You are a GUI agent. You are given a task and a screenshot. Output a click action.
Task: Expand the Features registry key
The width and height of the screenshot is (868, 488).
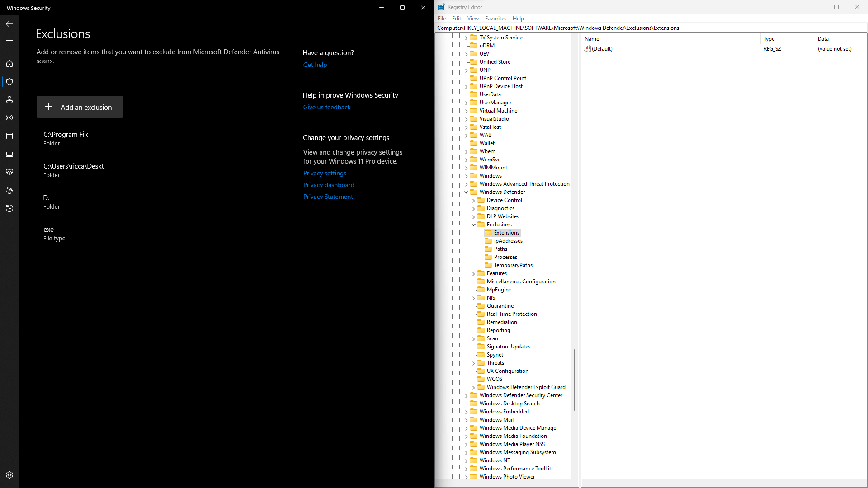(473, 273)
